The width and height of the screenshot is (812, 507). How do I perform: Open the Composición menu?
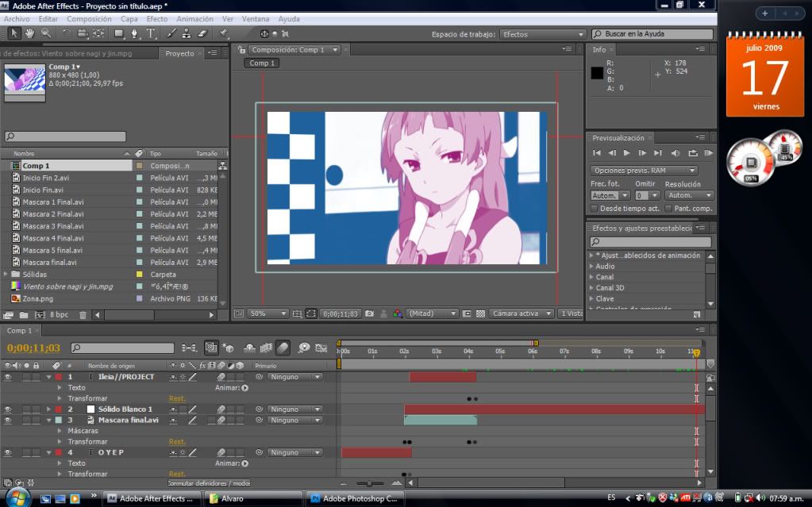pyautogui.click(x=89, y=19)
